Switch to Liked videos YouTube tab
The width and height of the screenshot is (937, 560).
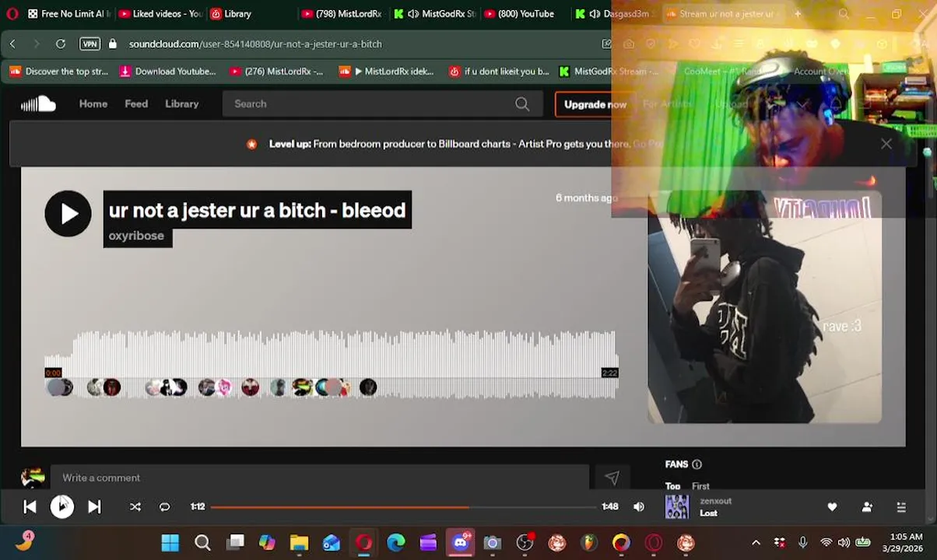[160, 13]
